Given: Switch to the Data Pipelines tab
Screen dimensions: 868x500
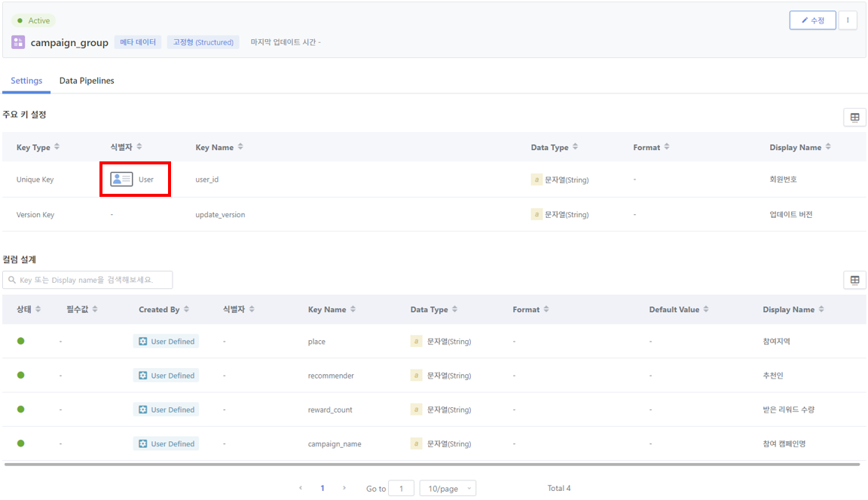Looking at the screenshot, I should click(87, 81).
